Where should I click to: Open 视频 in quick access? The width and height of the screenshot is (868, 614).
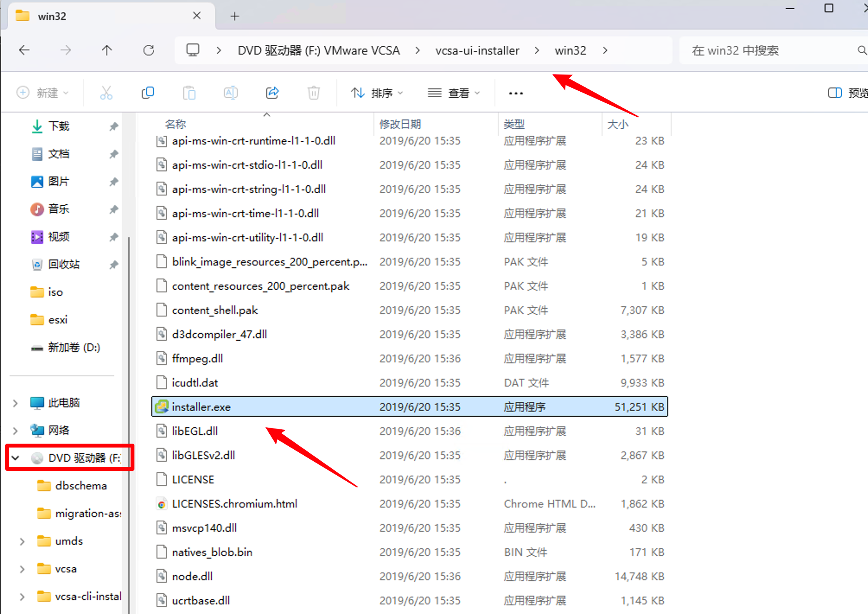coord(59,237)
